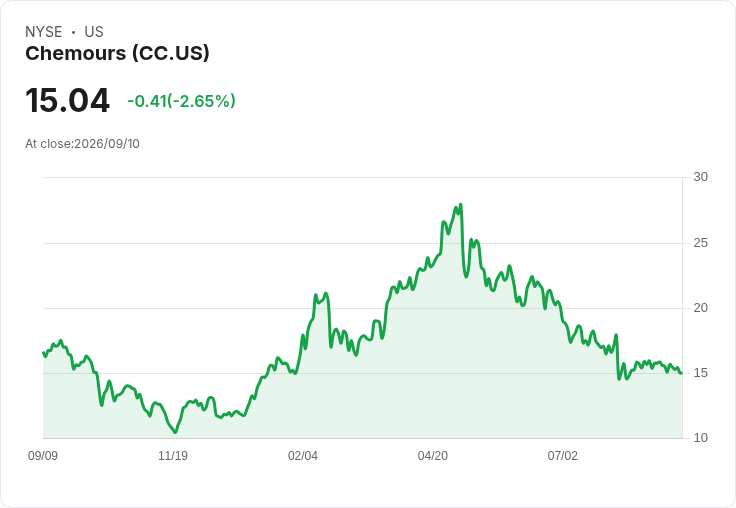Click the Chemours (CC.US) stock title

pos(117,53)
